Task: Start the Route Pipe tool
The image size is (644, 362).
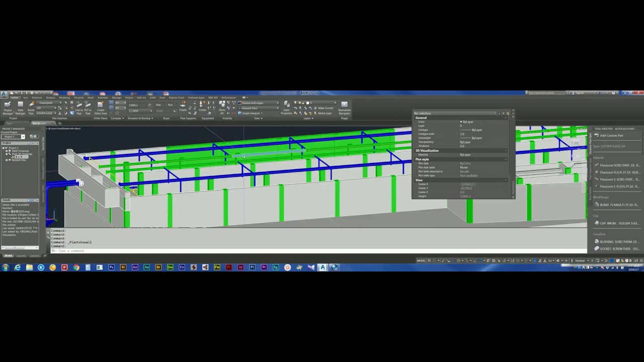Action: pos(31,108)
